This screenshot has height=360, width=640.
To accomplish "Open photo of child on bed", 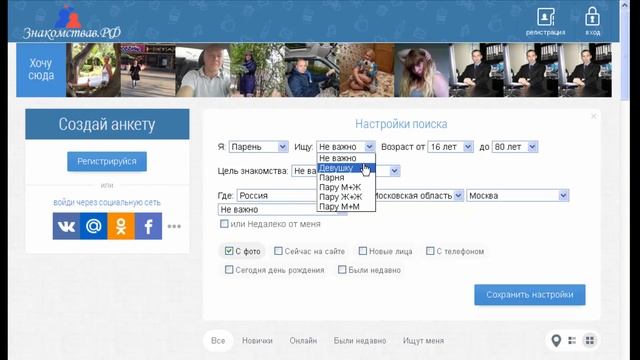I will tap(367, 70).
